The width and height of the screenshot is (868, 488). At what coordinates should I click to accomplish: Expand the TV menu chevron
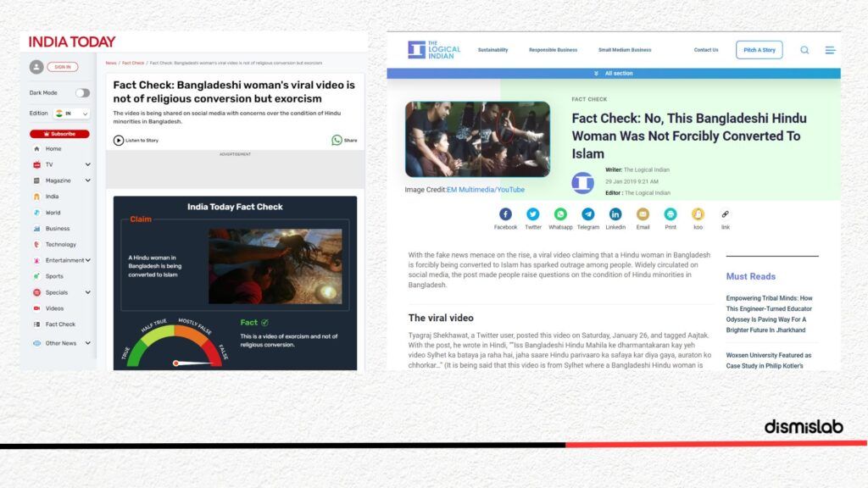[x=87, y=165]
